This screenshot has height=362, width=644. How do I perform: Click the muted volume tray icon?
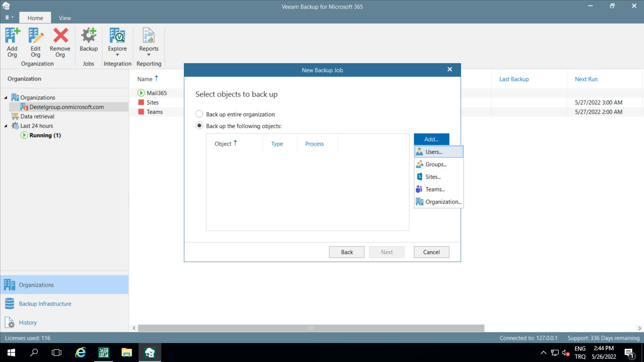(x=566, y=353)
